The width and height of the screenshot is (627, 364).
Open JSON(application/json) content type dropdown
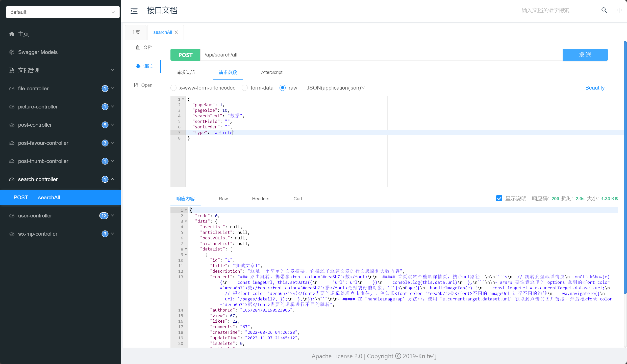pyautogui.click(x=336, y=88)
